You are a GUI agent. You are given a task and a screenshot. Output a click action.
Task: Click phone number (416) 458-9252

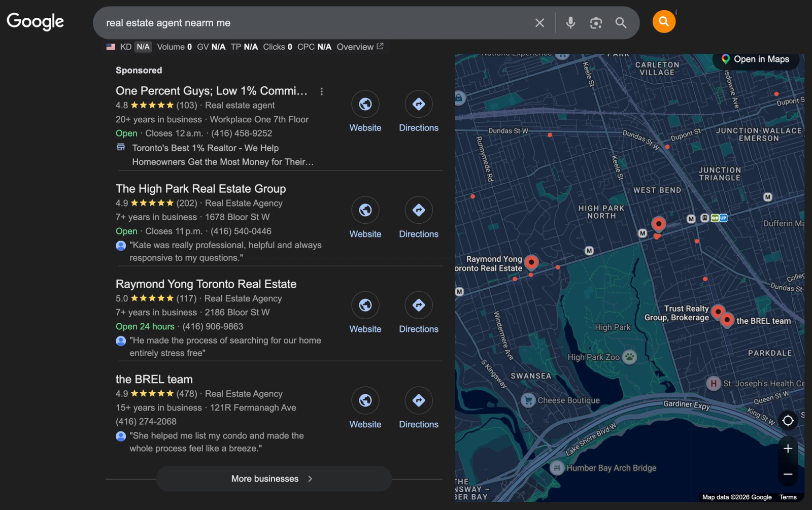242,133
